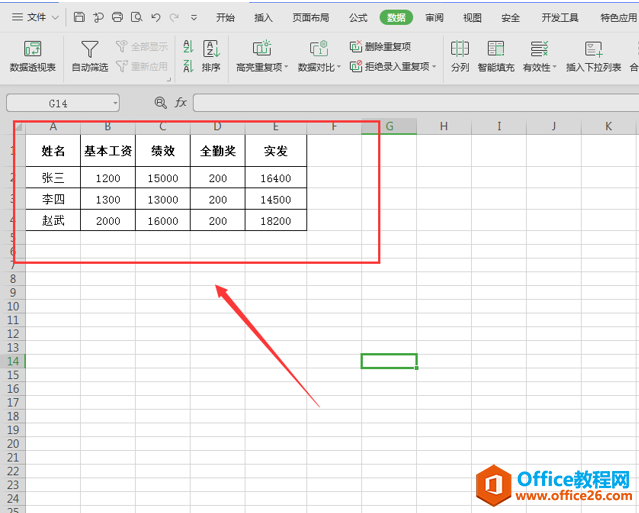
Task: Click the Print Preview icon
Action: pos(137,17)
